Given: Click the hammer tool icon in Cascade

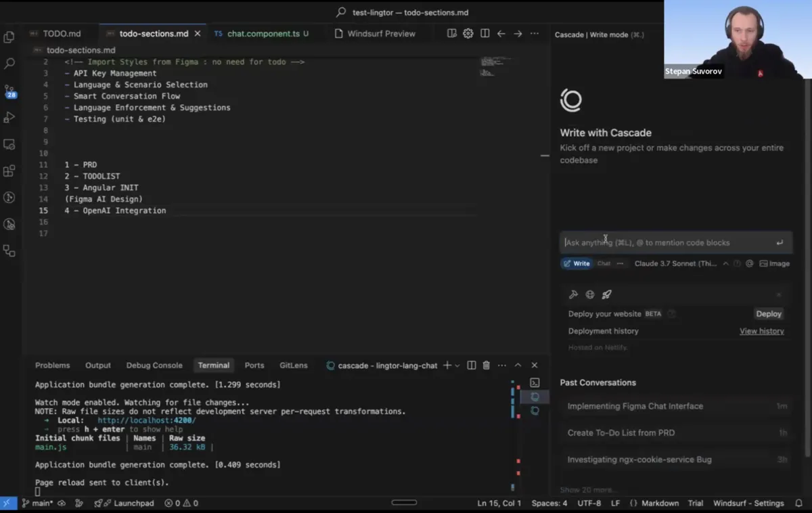Looking at the screenshot, I should (573, 294).
